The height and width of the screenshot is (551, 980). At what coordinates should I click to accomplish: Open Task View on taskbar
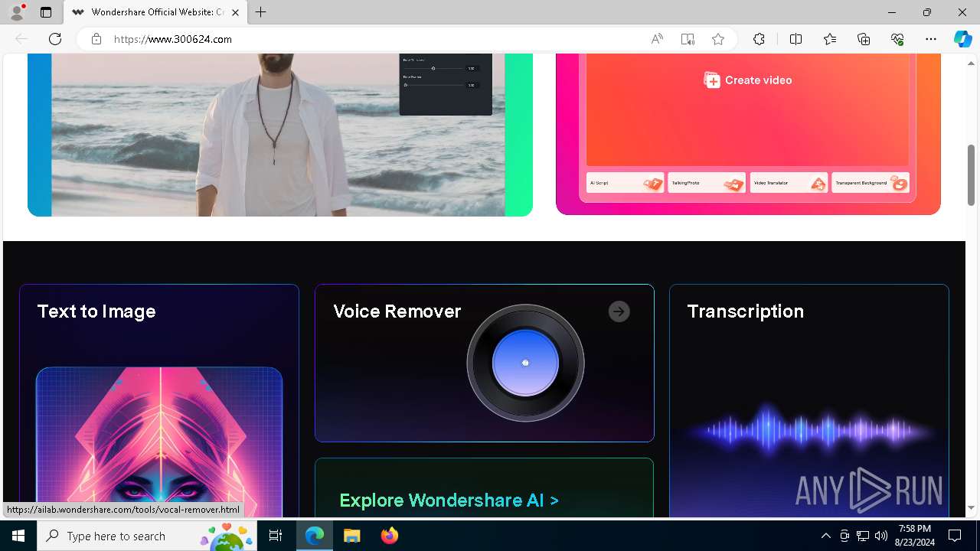[276, 536]
